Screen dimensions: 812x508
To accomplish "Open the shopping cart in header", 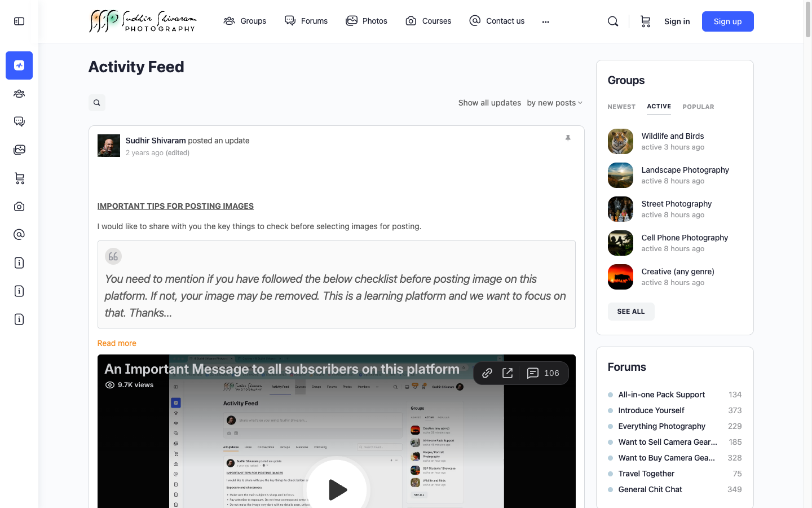I will (x=645, y=21).
